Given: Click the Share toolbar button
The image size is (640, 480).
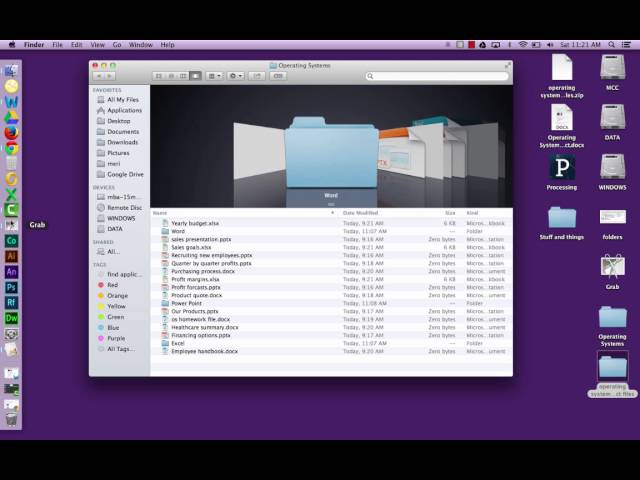Looking at the screenshot, I should tap(257, 76).
